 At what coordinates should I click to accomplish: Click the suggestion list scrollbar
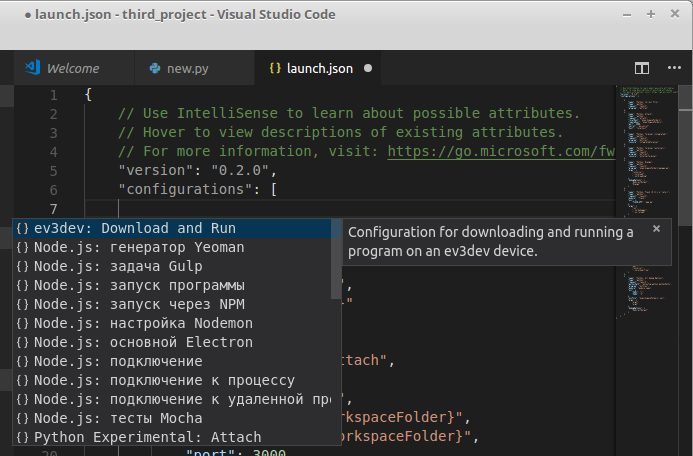coord(336,260)
